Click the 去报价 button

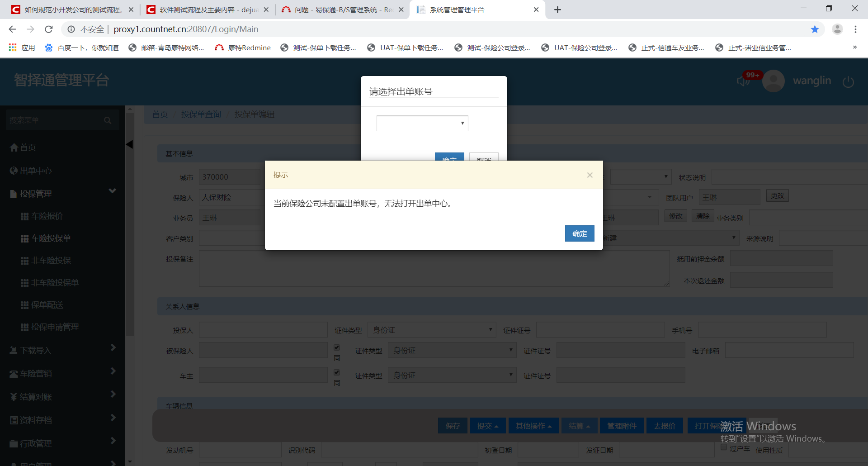[x=665, y=426]
